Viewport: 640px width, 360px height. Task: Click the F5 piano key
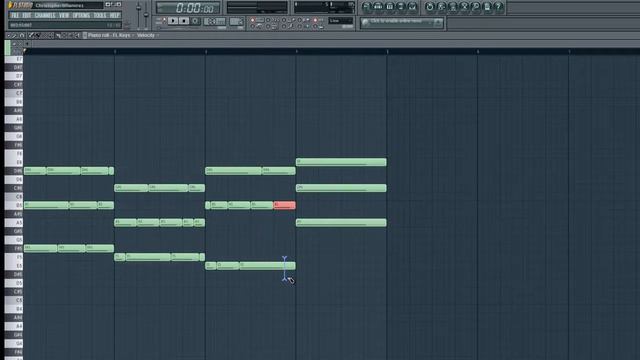click(13, 257)
